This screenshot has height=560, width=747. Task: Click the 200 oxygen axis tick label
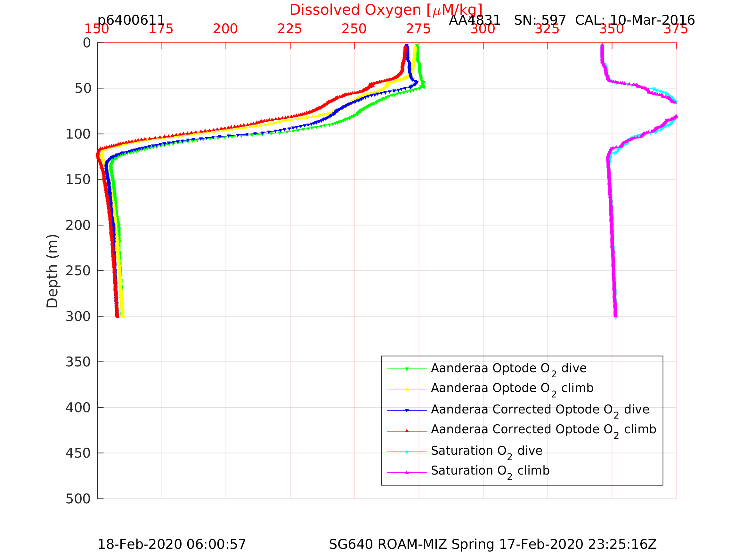coord(225,29)
